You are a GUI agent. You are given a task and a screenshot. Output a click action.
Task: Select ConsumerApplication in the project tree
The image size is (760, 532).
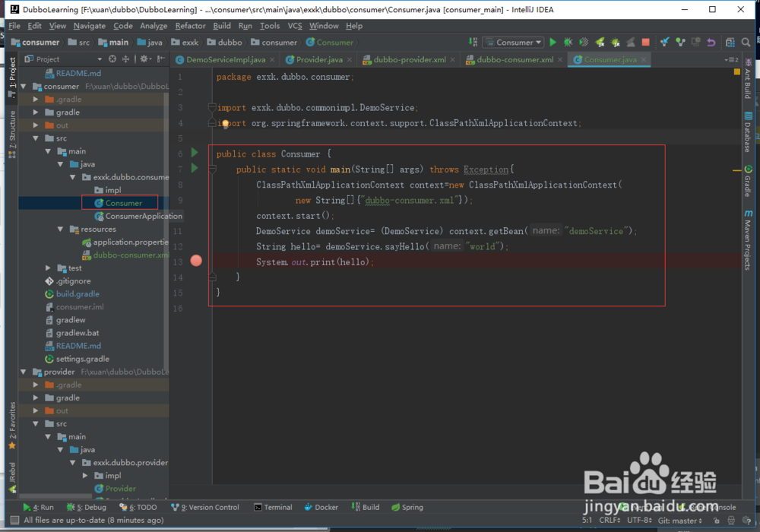pyautogui.click(x=138, y=216)
